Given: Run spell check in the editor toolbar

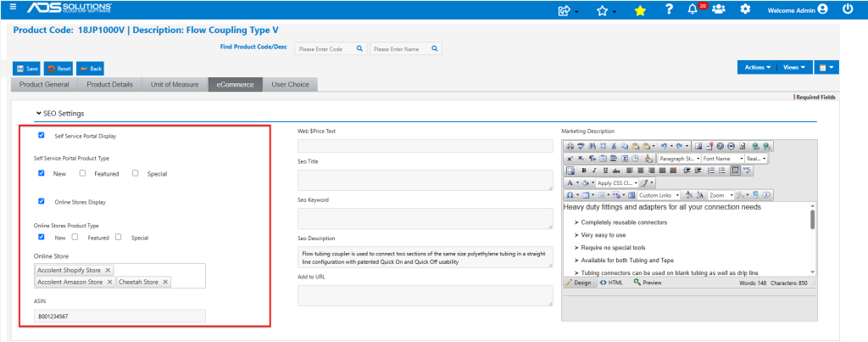Looking at the screenshot, I should coord(581,146).
